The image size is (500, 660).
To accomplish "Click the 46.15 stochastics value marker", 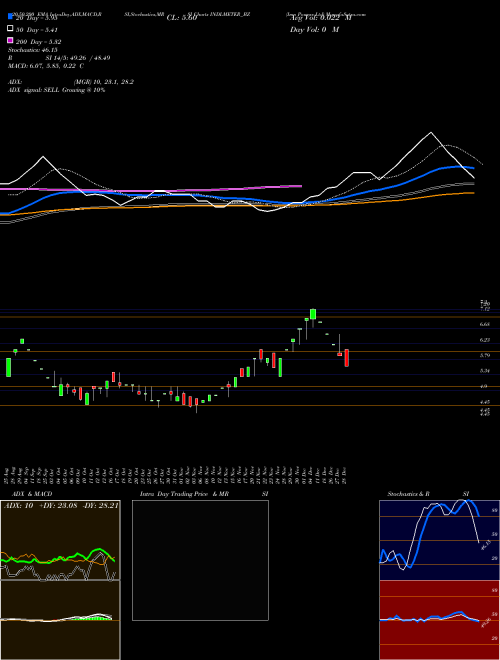I will click(x=485, y=545).
